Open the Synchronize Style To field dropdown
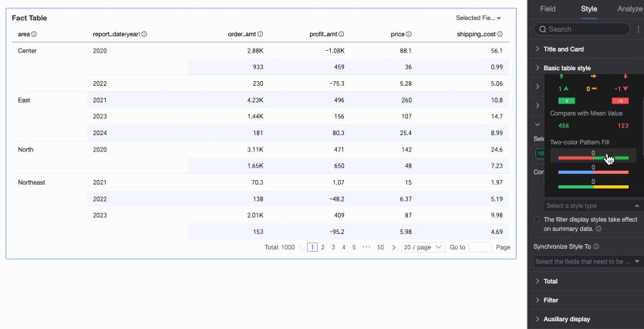The width and height of the screenshot is (644, 329). [x=588, y=262]
